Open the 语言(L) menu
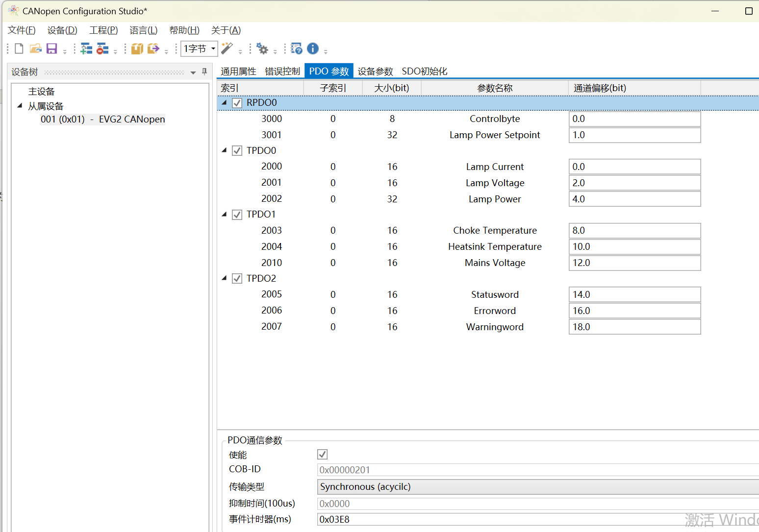759x532 pixels. point(144,30)
